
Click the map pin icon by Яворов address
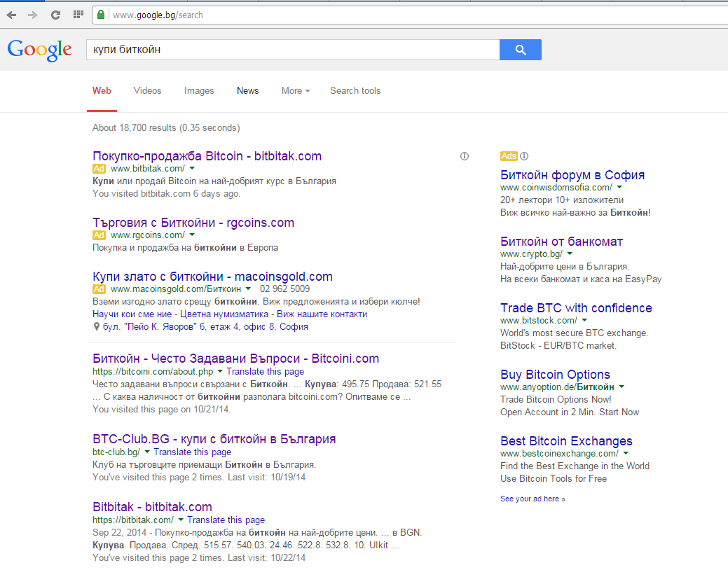click(97, 327)
